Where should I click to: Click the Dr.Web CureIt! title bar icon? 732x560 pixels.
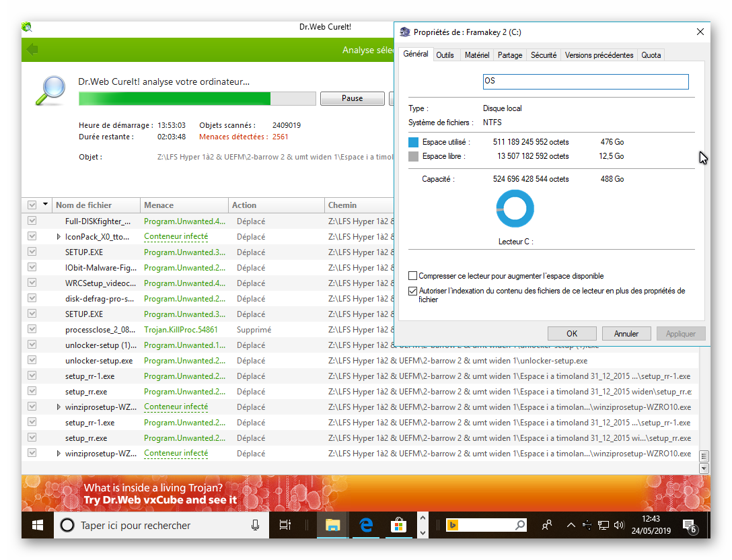27,27
